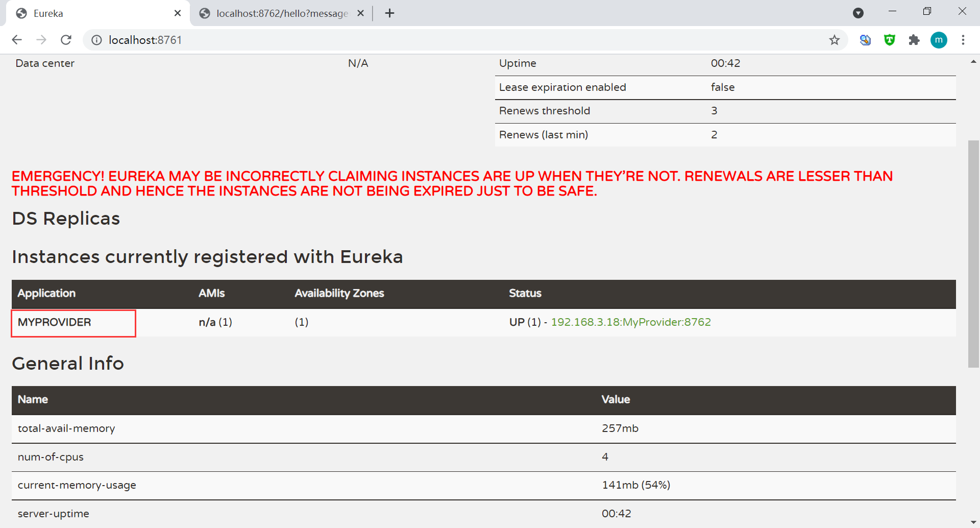Screen dimensions: 980x528
Task: Select the total-avail-memory row name
Action: click(66, 428)
